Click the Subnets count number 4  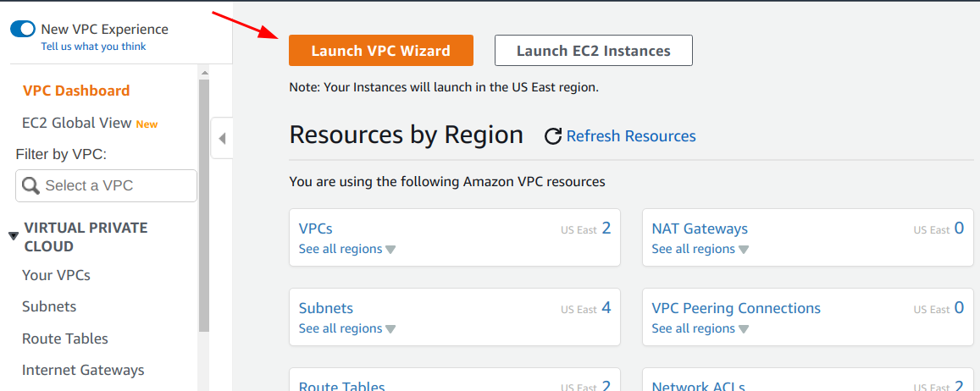click(606, 307)
